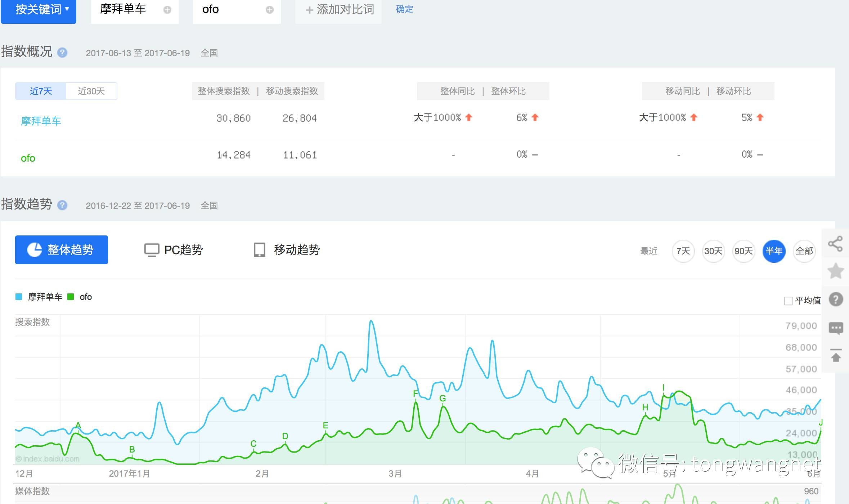Switch to the PC趋势 tab
This screenshot has width=849, height=504.
coord(174,250)
